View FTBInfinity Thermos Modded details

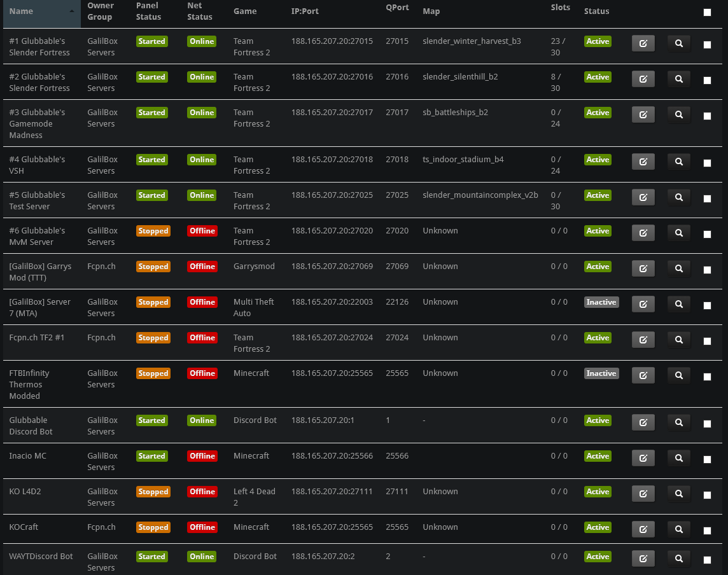[x=679, y=375]
